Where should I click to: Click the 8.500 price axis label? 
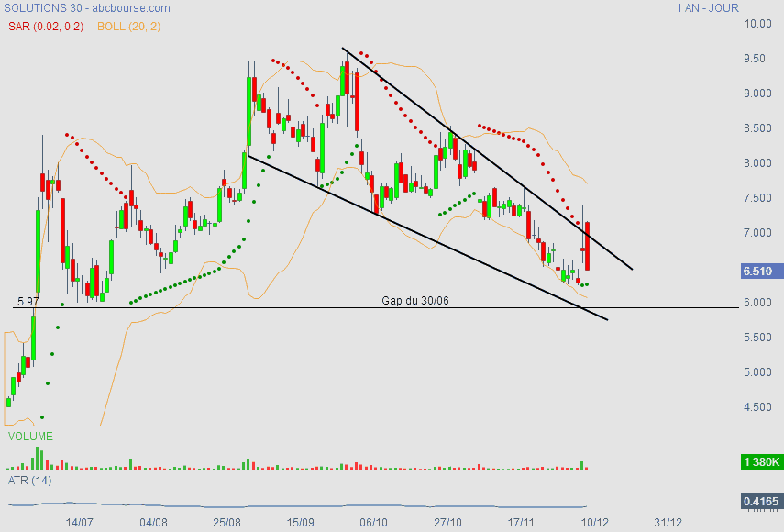coord(757,128)
